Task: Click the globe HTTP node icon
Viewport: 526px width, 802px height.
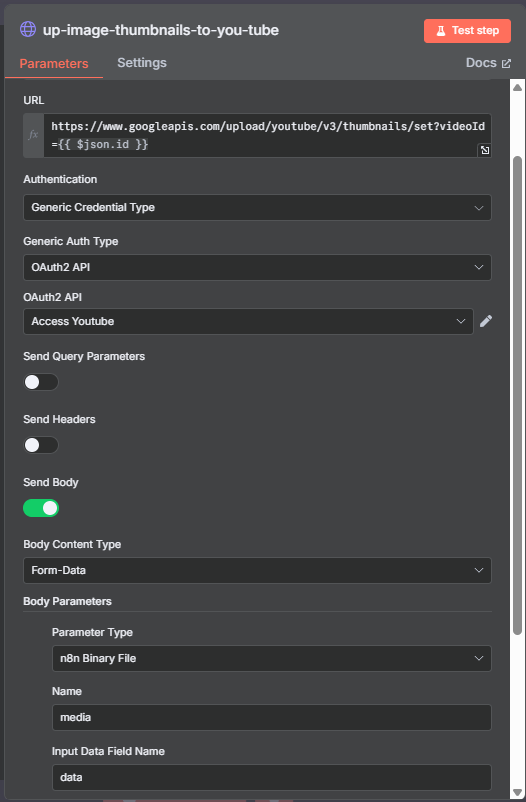Action: click(28, 29)
